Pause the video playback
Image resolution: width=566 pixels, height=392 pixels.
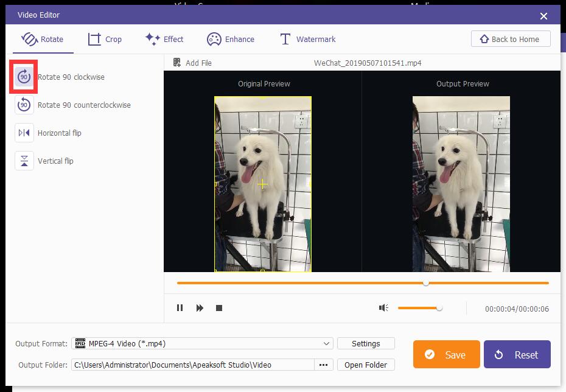(x=180, y=308)
